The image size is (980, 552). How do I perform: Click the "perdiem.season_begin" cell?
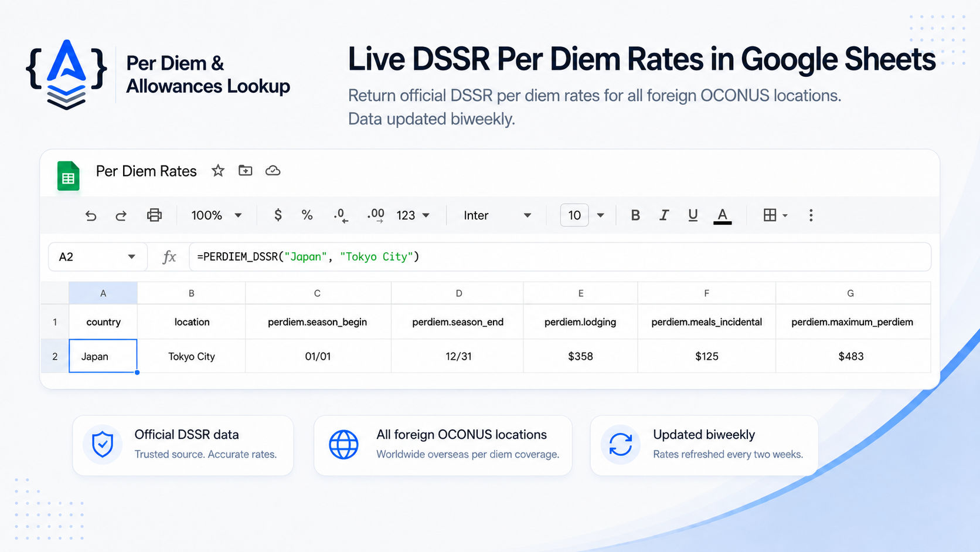pos(318,321)
